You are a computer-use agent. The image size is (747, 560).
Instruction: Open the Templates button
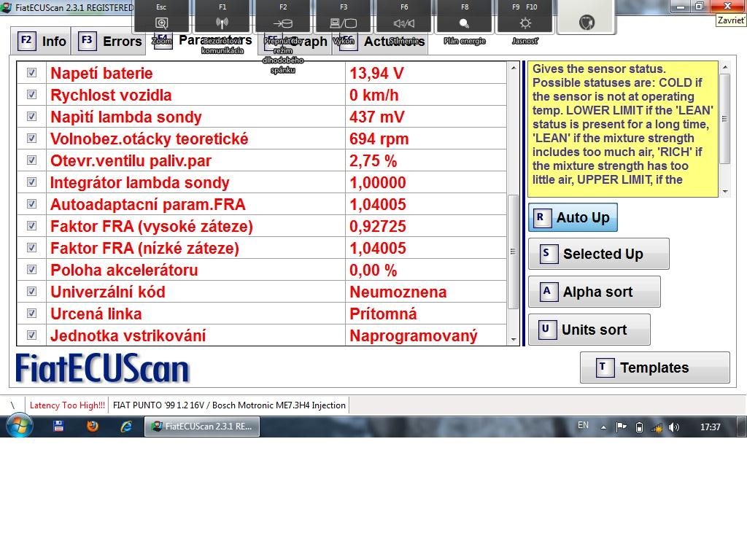pos(654,367)
